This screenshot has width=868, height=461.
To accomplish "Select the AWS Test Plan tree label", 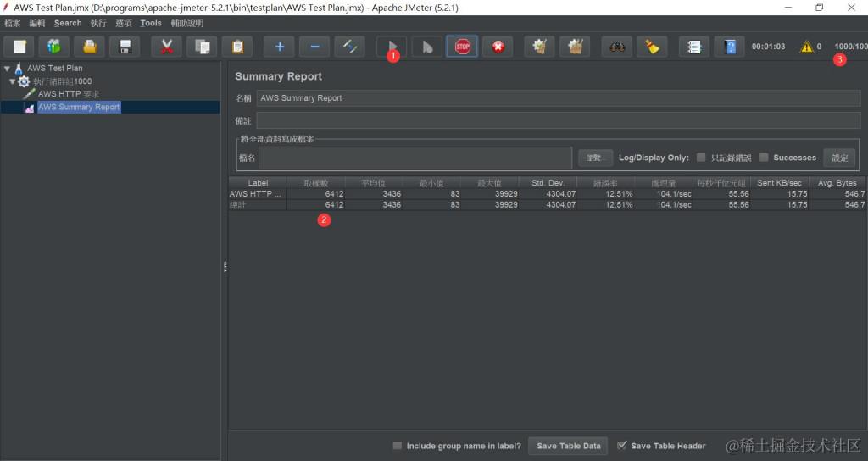I will point(55,68).
